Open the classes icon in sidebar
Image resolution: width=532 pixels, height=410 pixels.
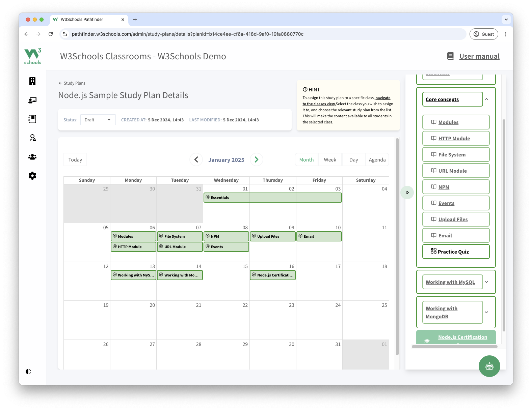(x=32, y=100)
